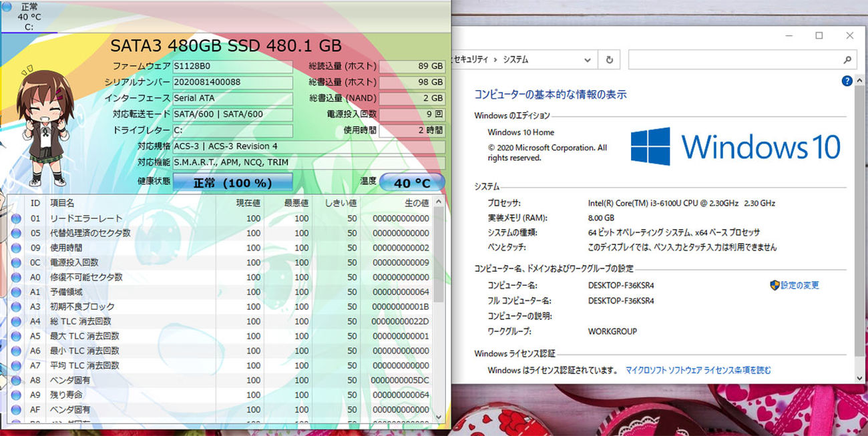Image resolution: width=868 pixels, height=436 pixels.
Task: Maximize the System window
Action: pyautogui.click(x=819, y=36)
